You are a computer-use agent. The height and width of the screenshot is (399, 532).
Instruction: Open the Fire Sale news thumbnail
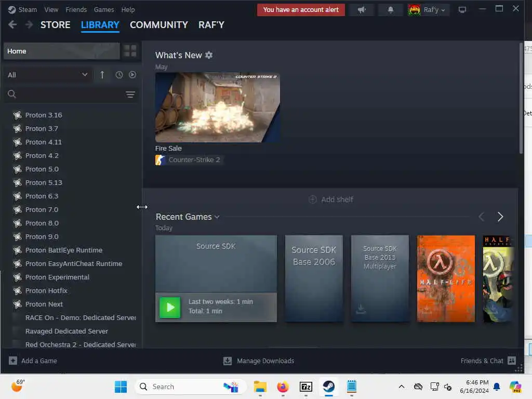tap(218, 107)
